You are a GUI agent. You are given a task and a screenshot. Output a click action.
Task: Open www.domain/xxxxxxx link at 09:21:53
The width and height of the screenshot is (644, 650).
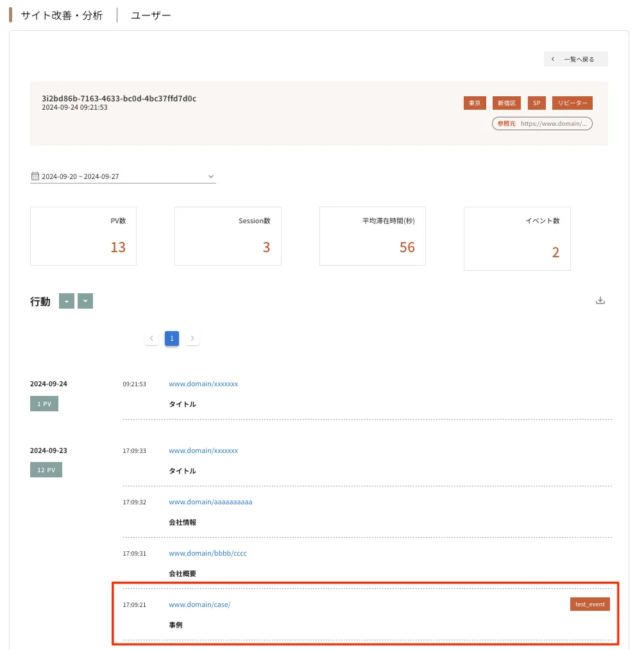point(203,384)
